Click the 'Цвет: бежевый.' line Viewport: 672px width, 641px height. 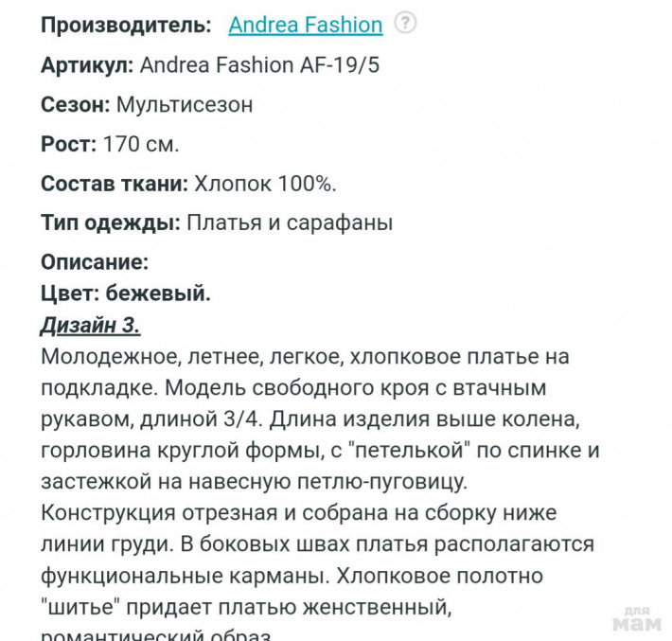(126, 294)
